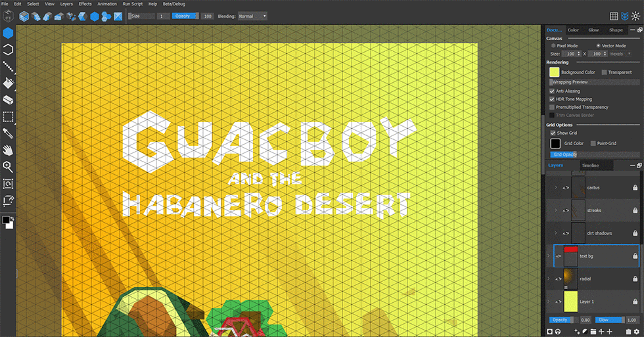The height and width of the screenshot is (337, 644).
Task: Pick the line drawing tool
Action: click(x=9, y=66)
